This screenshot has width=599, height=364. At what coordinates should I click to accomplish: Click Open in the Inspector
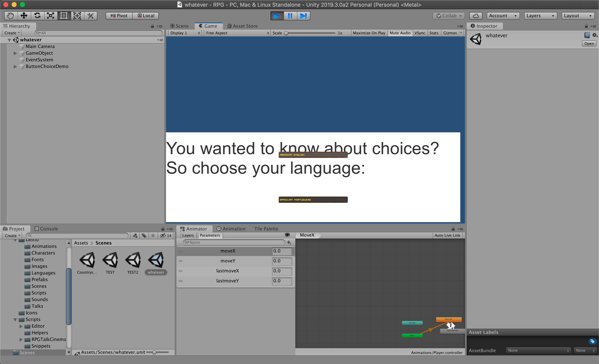tap(589, 43)
